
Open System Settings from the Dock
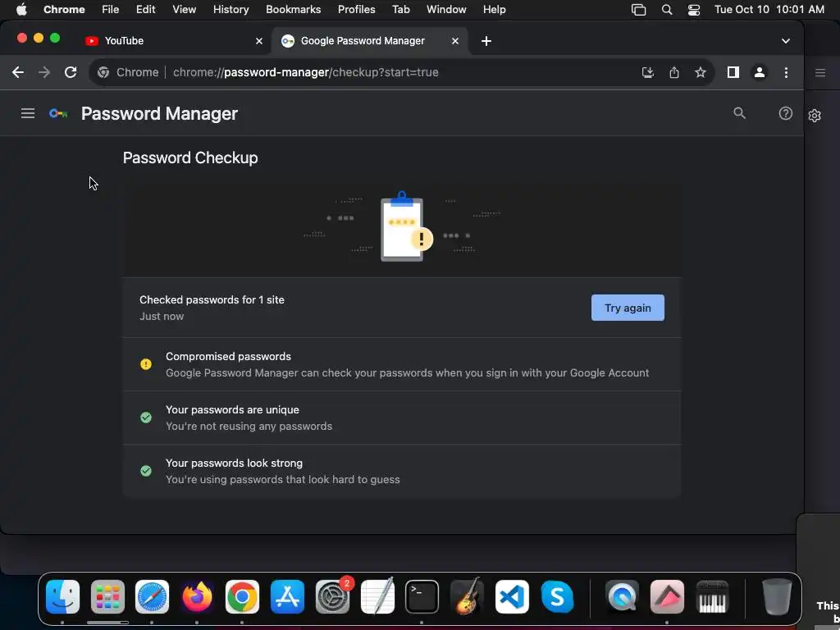point(332,596)
